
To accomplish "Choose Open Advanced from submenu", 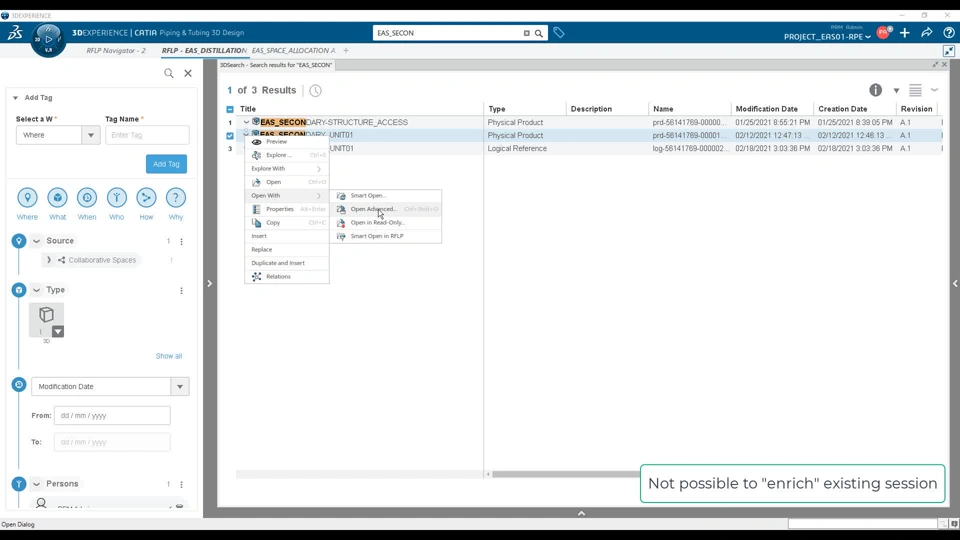I will (x=385, y=209).
